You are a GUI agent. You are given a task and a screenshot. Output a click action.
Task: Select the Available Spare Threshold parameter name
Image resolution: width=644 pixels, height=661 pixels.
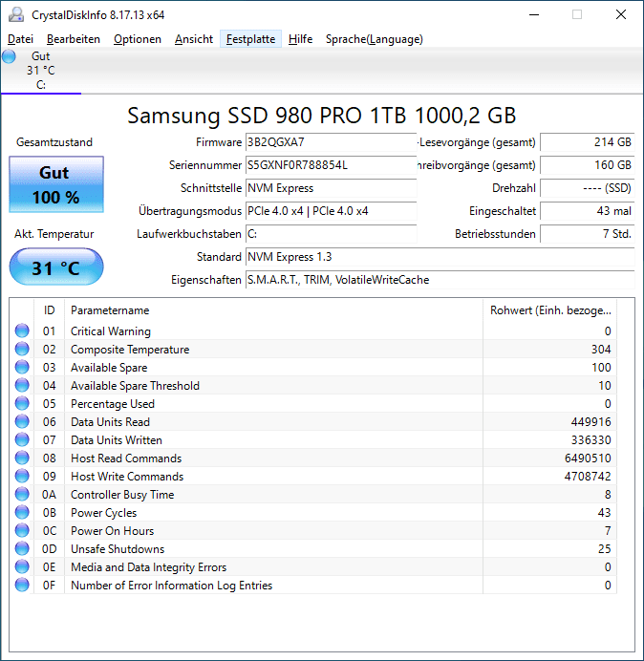coord(135,386)
